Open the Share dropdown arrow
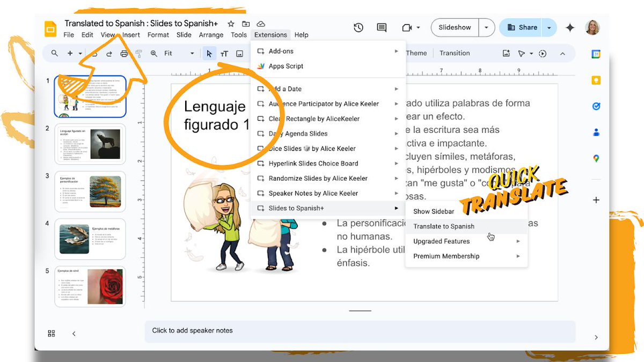This screenshot has width=644, height=362. tap(548, 27)
